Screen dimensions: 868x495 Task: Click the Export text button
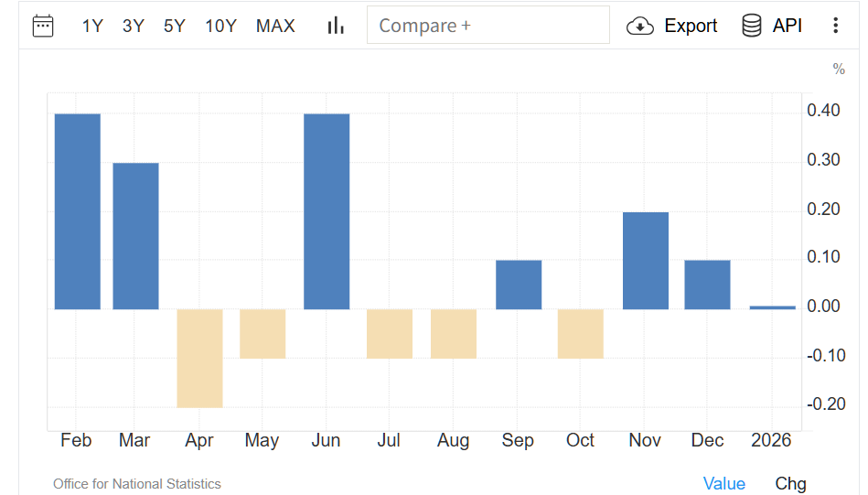click(691, 26)
